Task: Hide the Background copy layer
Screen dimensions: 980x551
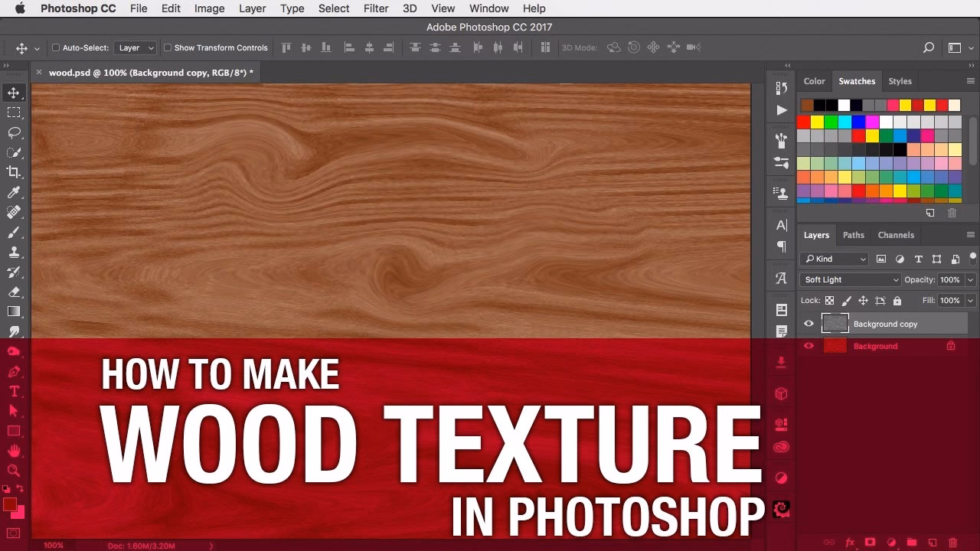Action: pyautogui.click(x=808, y=323)
